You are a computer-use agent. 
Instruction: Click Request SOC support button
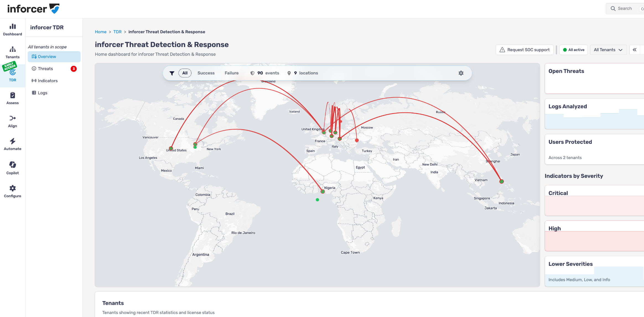[524, 50]
